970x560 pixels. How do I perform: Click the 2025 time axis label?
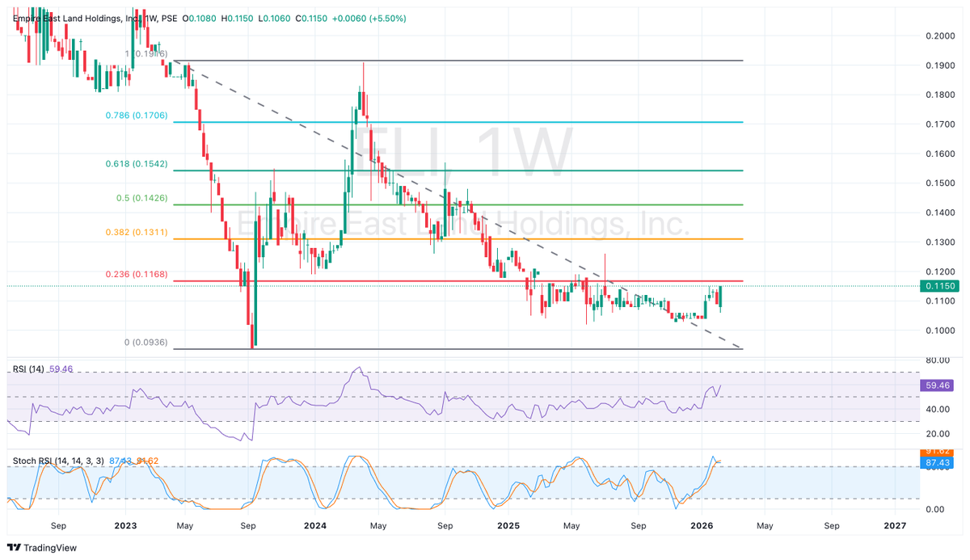(508, 524)
